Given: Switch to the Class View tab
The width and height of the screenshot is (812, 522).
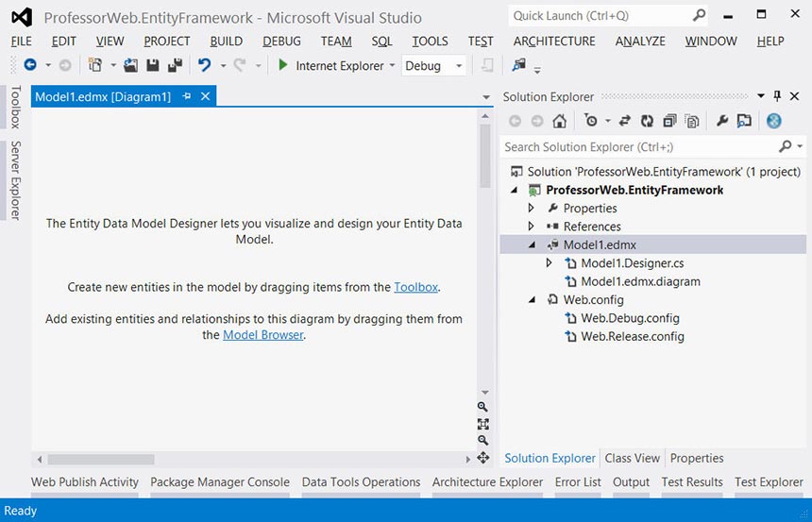Looking at the screenshot, I should [633, 459].
